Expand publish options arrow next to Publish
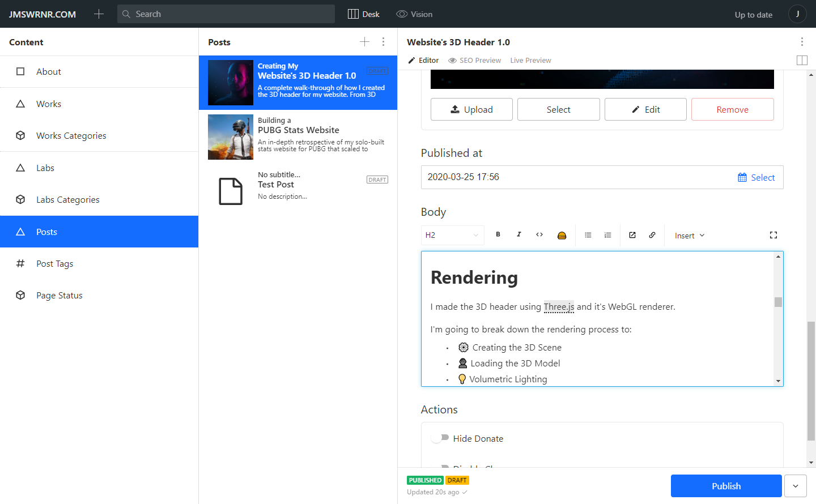816x504 pixels. pyautogui.click(x=796, y=486)
